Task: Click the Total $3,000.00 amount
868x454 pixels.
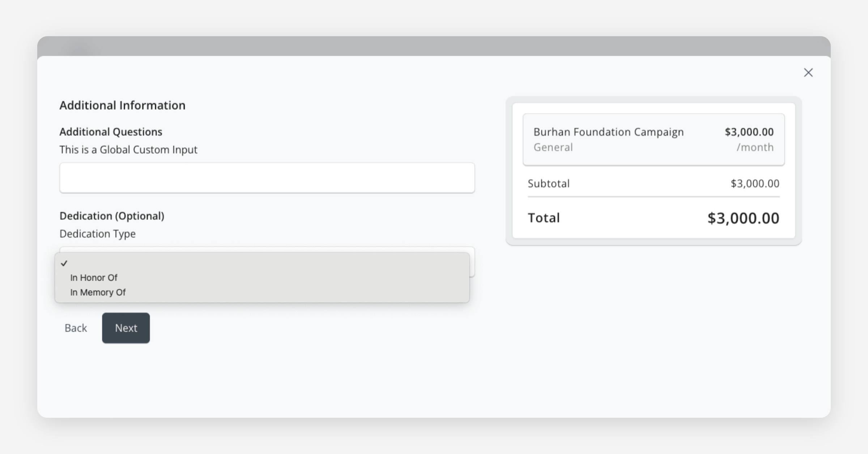Action: click(x=743, y=218)
